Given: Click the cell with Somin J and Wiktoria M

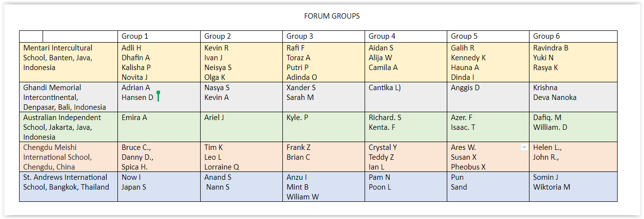Looking at the screenshot, I should click(x=573, y=187).
